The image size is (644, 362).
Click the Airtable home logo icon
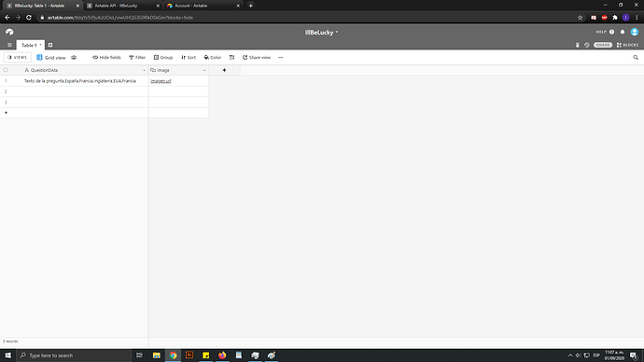tap(9, 32)
